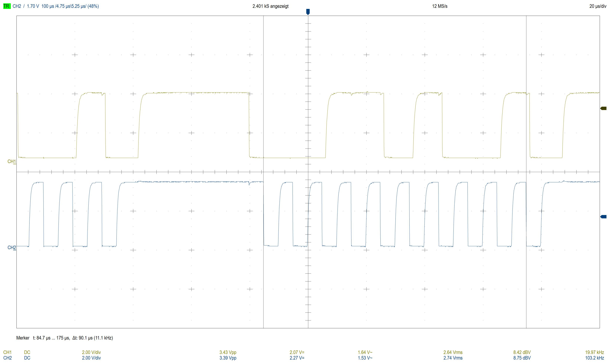Screen dimensions: 610x364
Task: Click the 1.64 V~ AC value
Action: click(365, 352)
